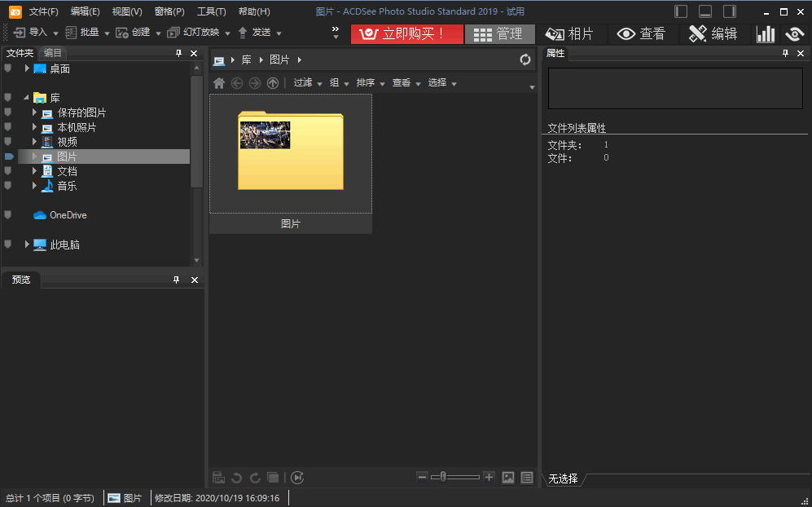The width and height of the screenshot is (812, 507).
Task: Navigate forward in file list
Action: tap(255, 83)
